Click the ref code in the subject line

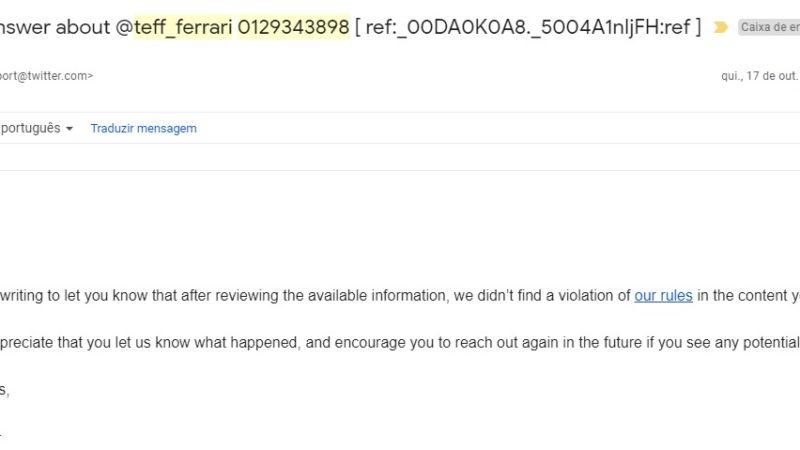pos(528,27)
